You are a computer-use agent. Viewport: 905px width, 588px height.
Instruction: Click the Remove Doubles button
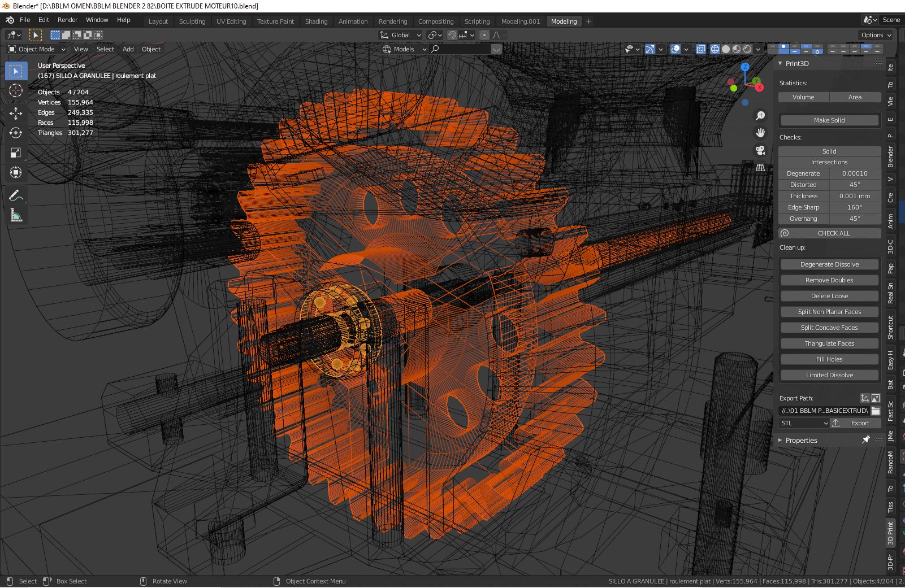(x=829, y=280)
